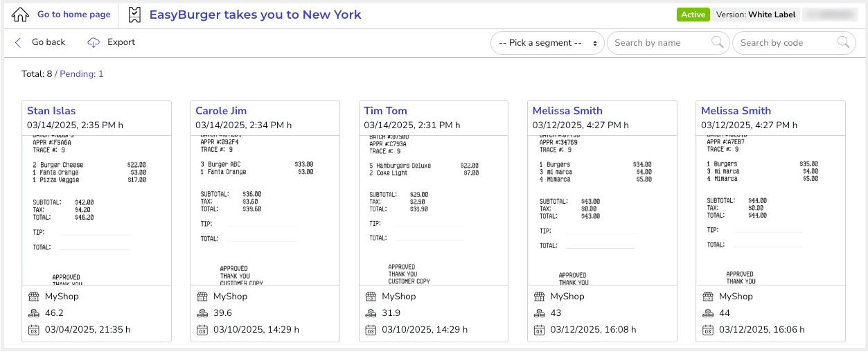Click the receipt icon beside campaign title
This screenshot has height=352, width=868.
click(135, 15)
